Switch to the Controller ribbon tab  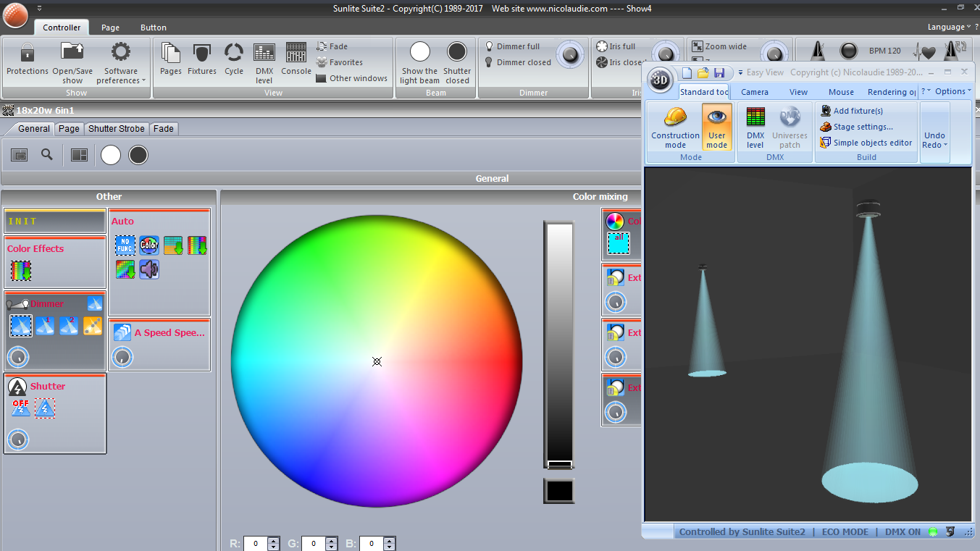62,28
